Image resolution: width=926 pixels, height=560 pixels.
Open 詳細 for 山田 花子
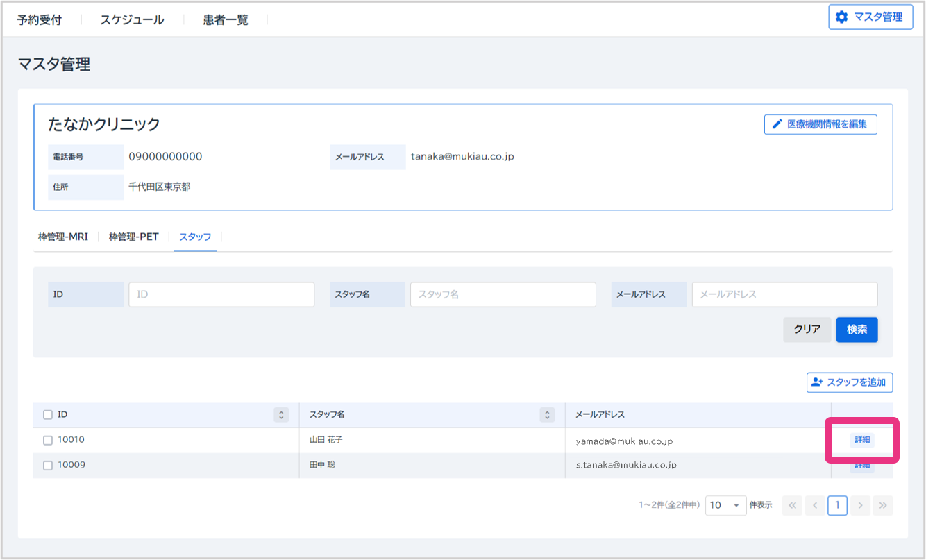click(x=861, y=440)
